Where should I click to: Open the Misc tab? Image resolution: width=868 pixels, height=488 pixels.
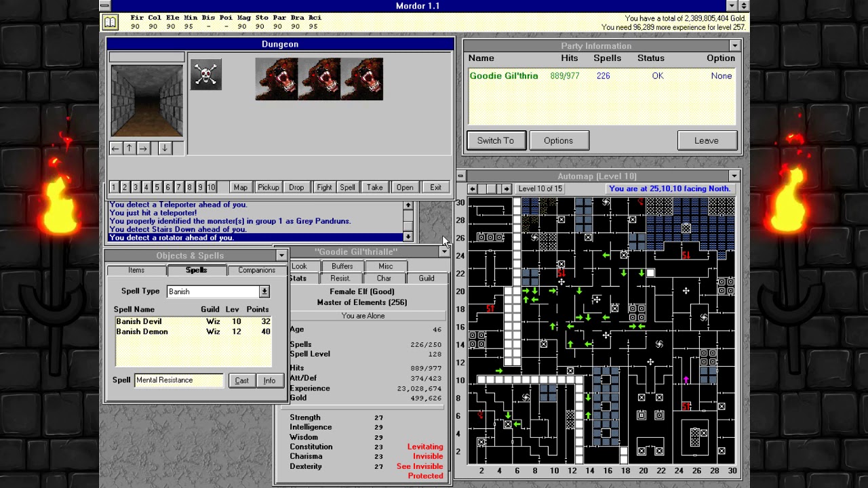click(x=386, y=266)
